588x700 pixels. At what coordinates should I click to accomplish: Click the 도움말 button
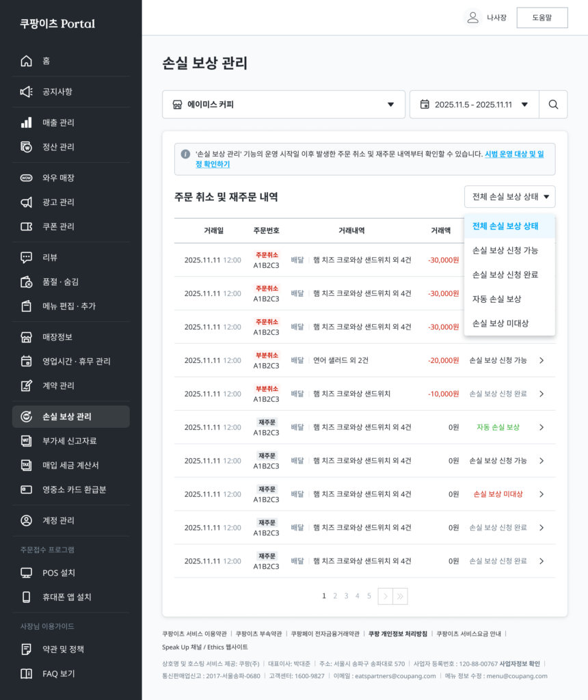[x=542, y=18]
